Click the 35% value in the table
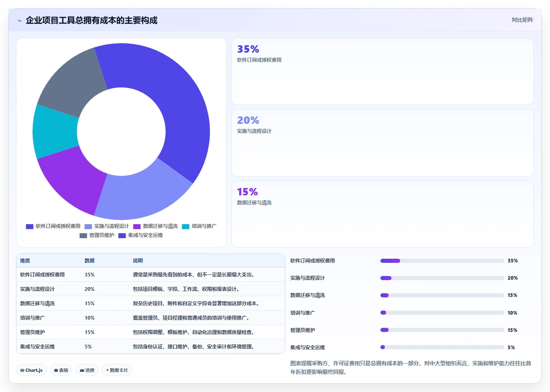 tap(89, 275)
